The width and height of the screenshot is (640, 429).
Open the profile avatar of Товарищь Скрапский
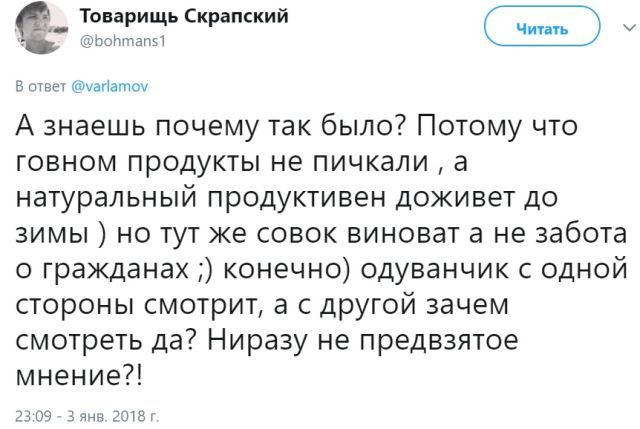point(41,28)
